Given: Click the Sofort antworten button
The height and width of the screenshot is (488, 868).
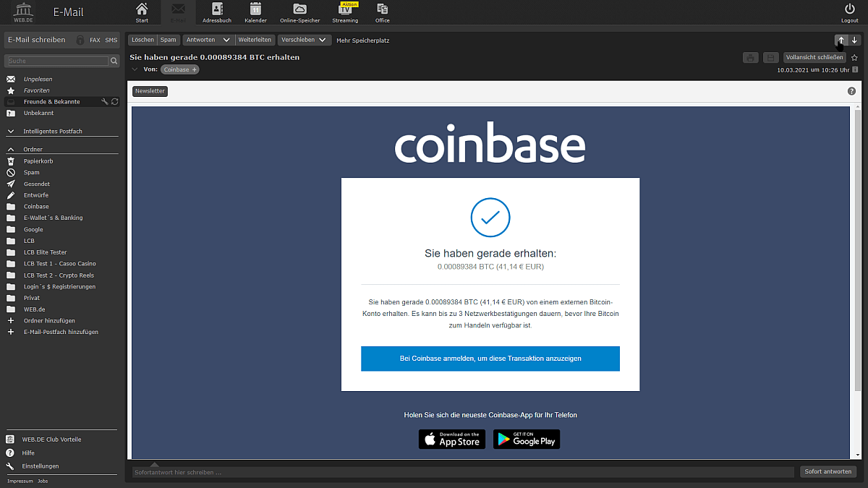Looking at the screenshot, I should point(827,472).
